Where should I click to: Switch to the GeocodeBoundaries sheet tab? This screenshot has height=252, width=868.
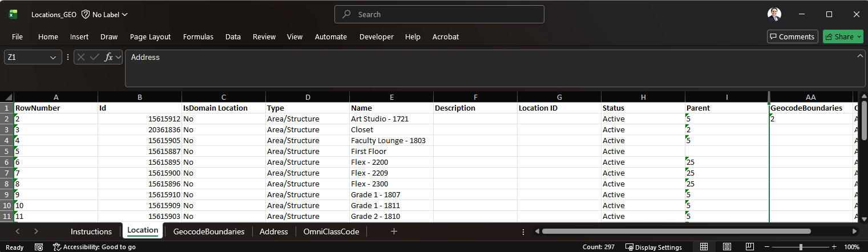[209, 231]
